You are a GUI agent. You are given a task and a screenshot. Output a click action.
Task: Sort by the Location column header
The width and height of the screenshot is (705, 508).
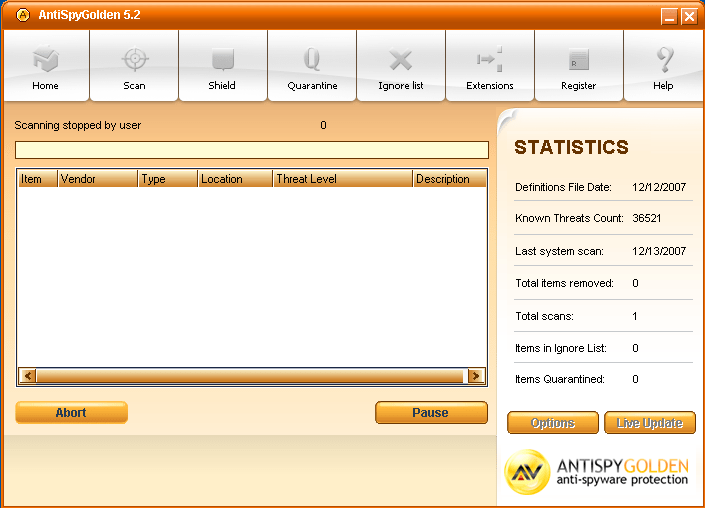[x=234, y=179]
